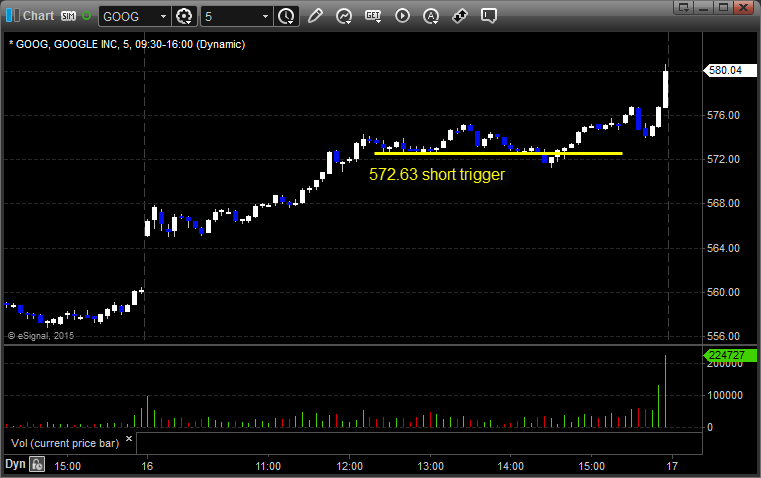Viewport: 761px width, 478px height.
Task: Select the yellow horizontal trigger line
Action: 498,153
